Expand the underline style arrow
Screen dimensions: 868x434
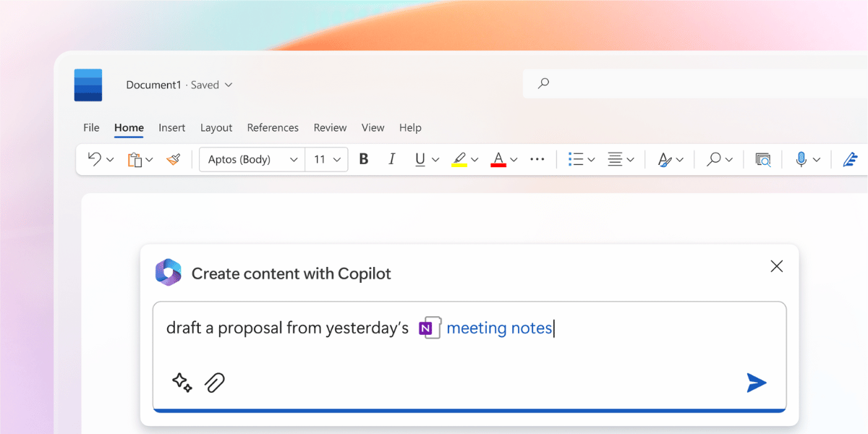[x=435, y=160]
